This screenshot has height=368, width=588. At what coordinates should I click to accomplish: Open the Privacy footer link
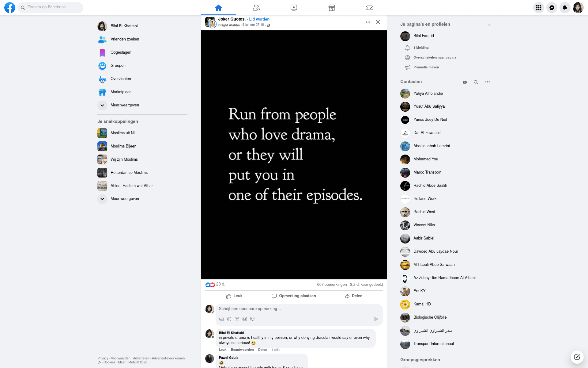pyautogui.click(x=103, y=358)
